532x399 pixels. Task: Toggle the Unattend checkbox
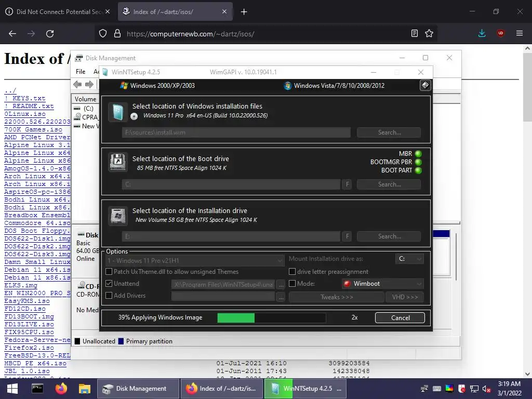click(109, 283)
